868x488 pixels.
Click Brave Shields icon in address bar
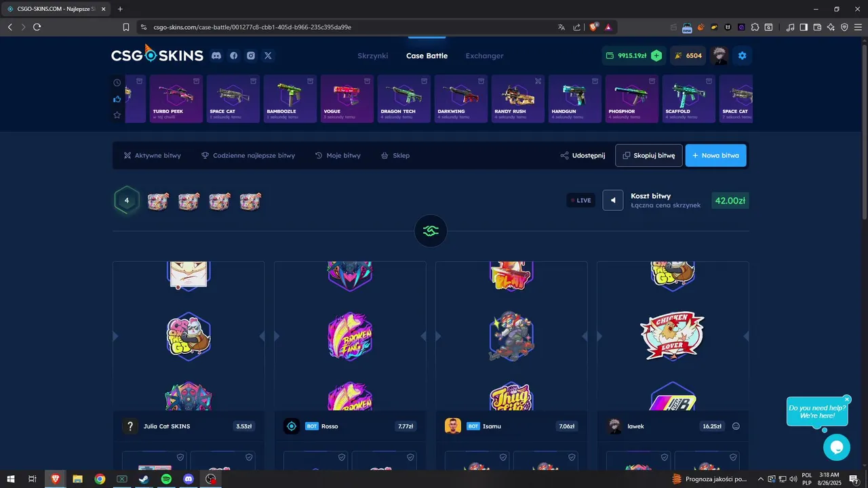pyautogui.click(x=594, y=27)
